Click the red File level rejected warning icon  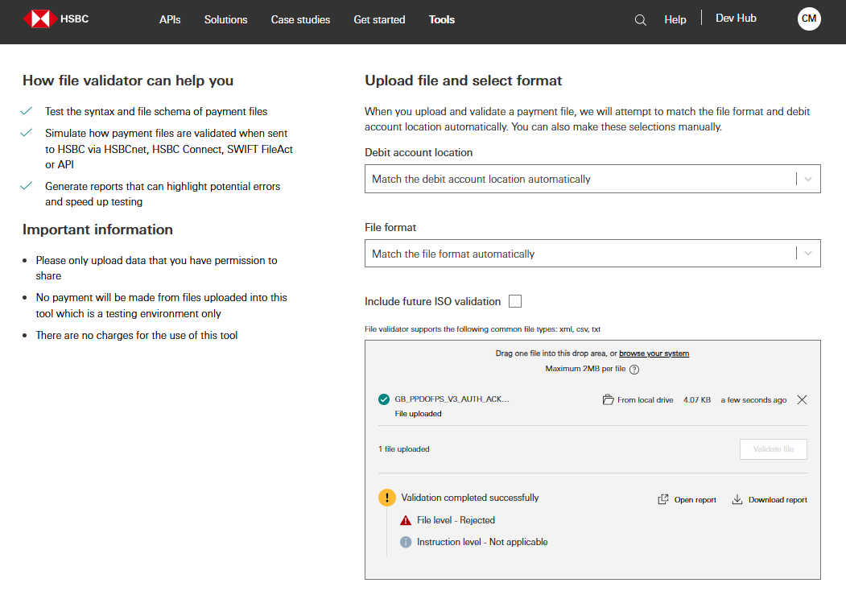pos(406,520)
